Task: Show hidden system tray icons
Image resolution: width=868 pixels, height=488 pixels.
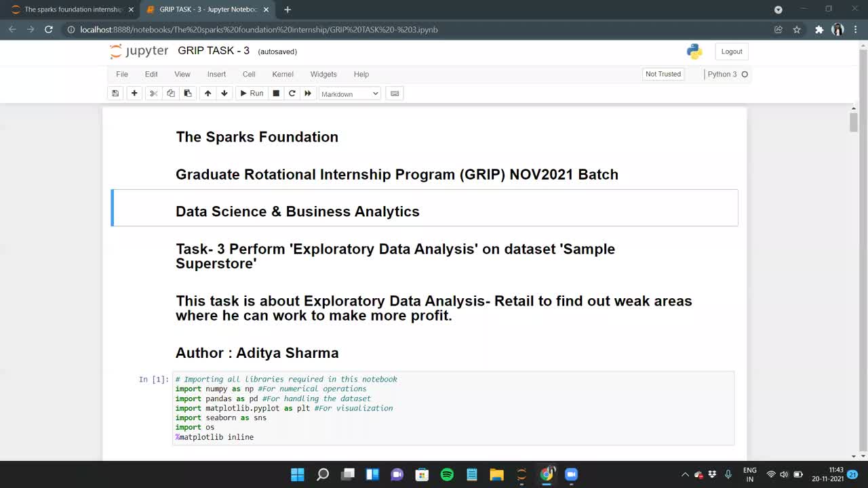Action: click(685, 474)
